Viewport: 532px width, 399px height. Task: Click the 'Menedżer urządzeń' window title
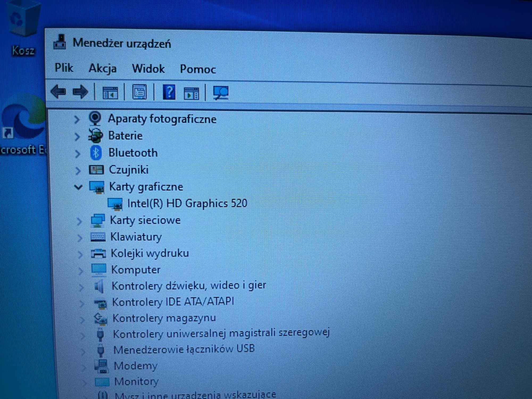122,43
